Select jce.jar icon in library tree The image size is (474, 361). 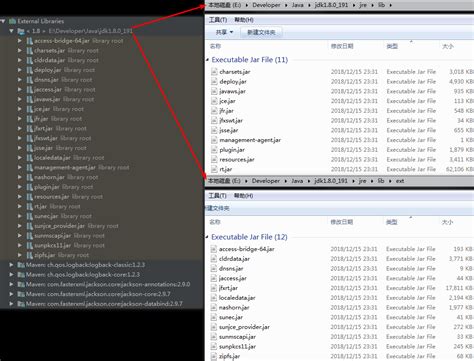29,109
